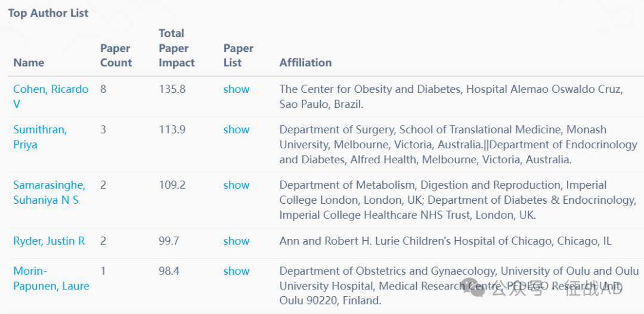The width and height of the screenshot is (644, 314).
Task: Open Samarasinghe, Suhaniya N S author page
Action: pos(49,192)
